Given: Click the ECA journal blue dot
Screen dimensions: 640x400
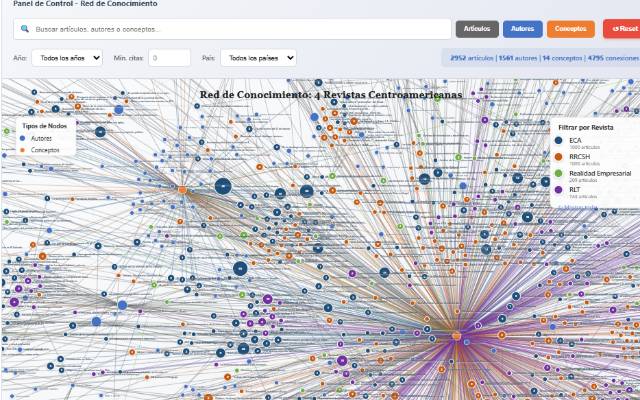Looking at the screenshot, I should [x=558, y=140].
